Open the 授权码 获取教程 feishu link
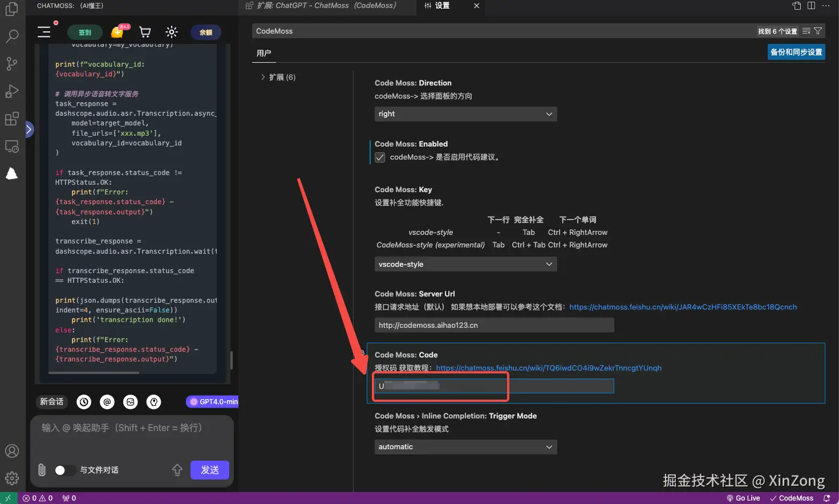This screenshot has width=839, height=504. pos(549,368)
